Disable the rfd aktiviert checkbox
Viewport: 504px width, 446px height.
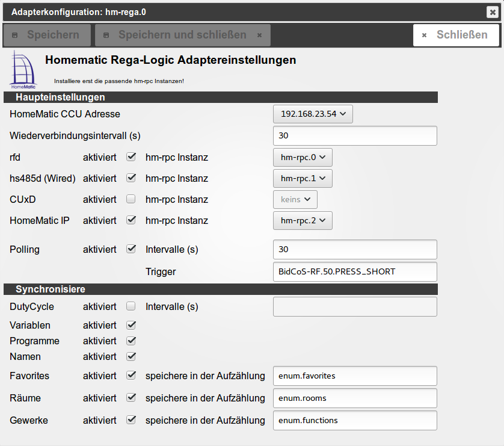click(x=131, y=157)
